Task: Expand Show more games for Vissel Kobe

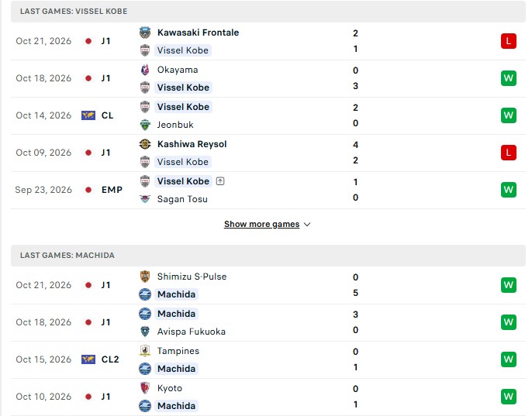Action: [x=261, y=225]
